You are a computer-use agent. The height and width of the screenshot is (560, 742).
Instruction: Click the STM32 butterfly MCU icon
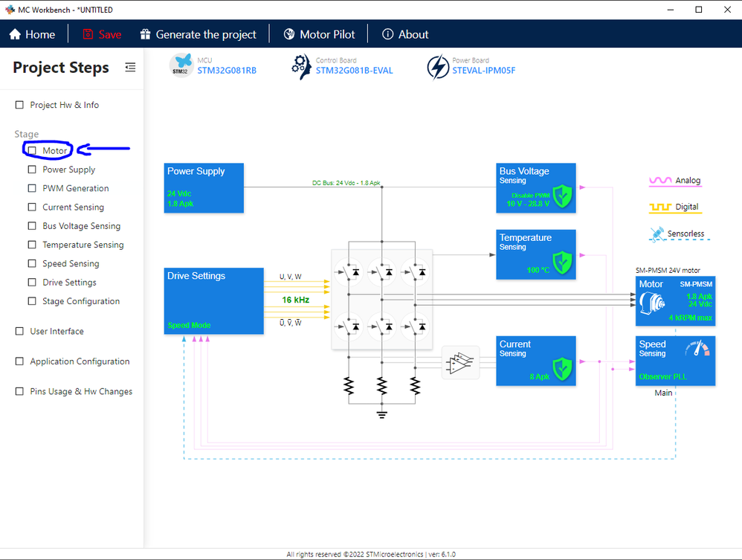181,65
